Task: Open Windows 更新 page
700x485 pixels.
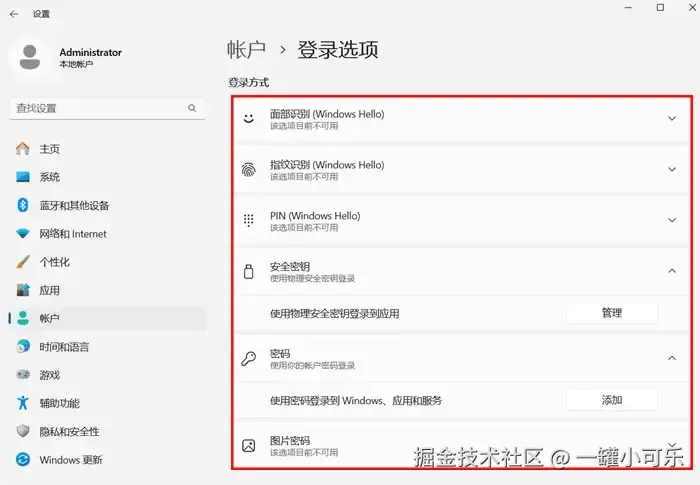Action: (x=107, y=460)
